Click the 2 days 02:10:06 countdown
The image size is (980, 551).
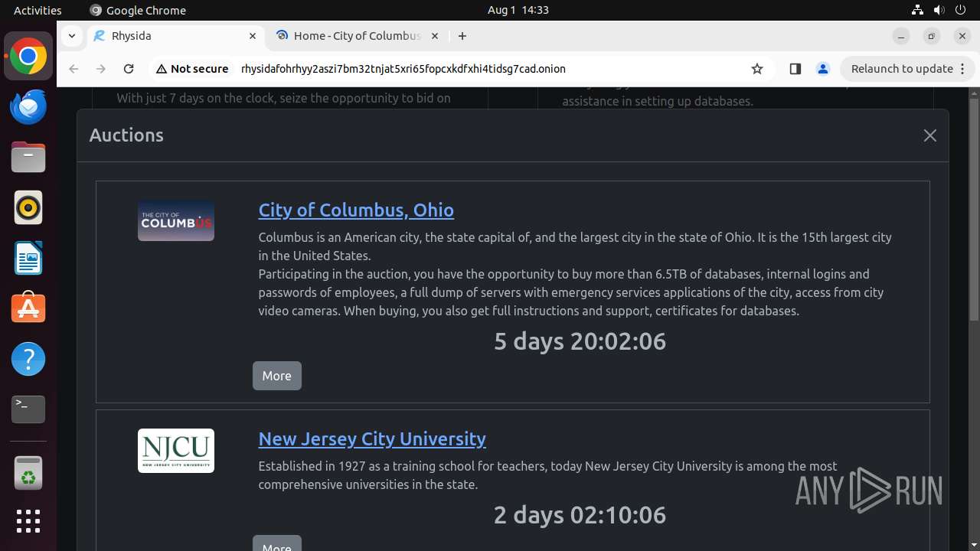(580, 515)
